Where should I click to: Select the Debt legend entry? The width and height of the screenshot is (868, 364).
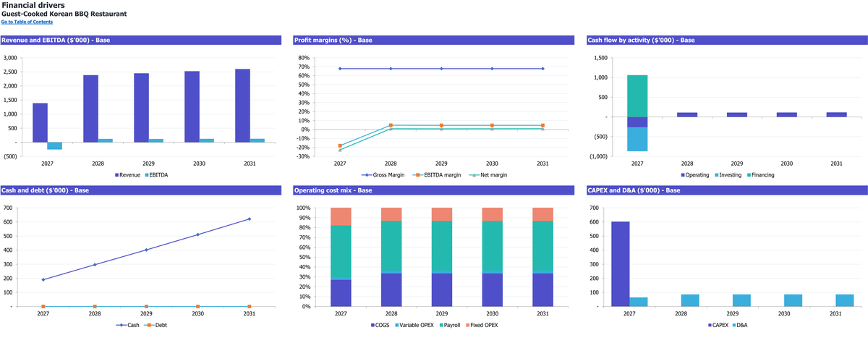[157, 326]
